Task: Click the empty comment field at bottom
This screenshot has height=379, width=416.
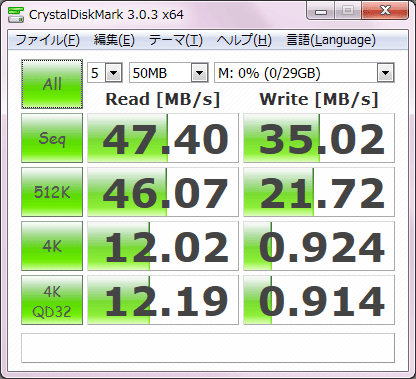Action: 208,348
